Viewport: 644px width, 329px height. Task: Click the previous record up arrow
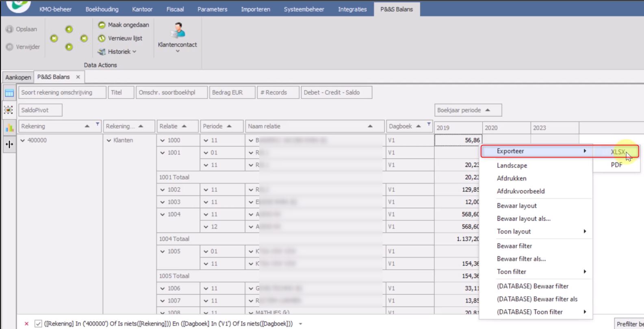69,29
